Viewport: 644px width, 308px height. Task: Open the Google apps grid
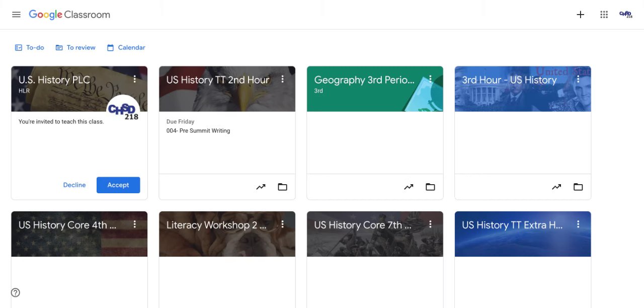[604, 15]
